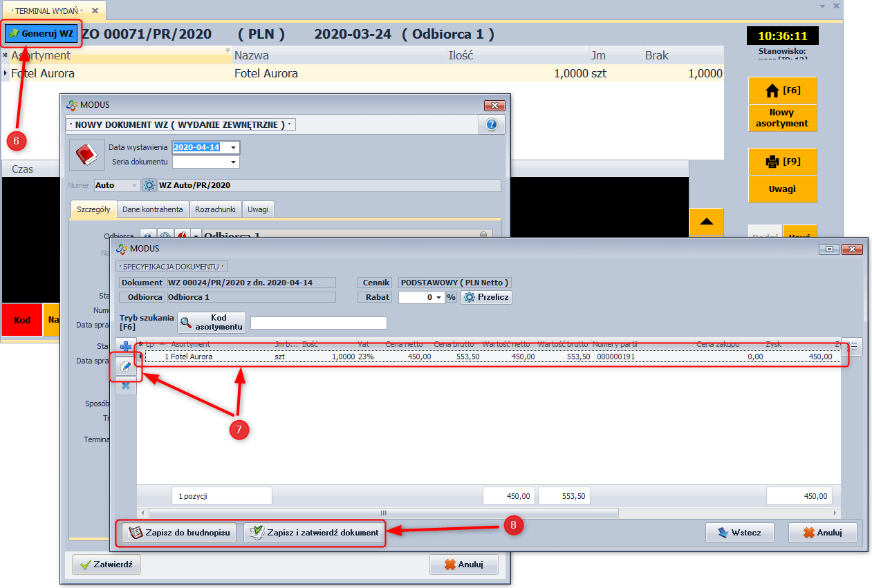Image resolution: width=872 pixels, height=588 pixels.
Task: Click the Generuj WZ button
Action: [41, 33]
